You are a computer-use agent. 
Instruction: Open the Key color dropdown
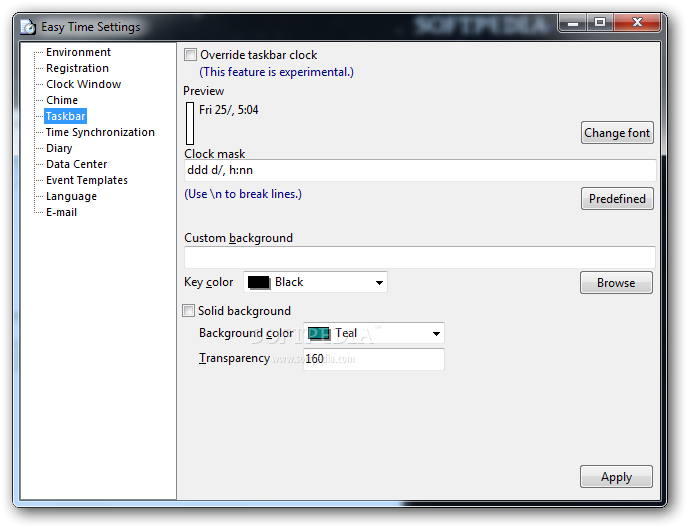[x=315, y=282]
